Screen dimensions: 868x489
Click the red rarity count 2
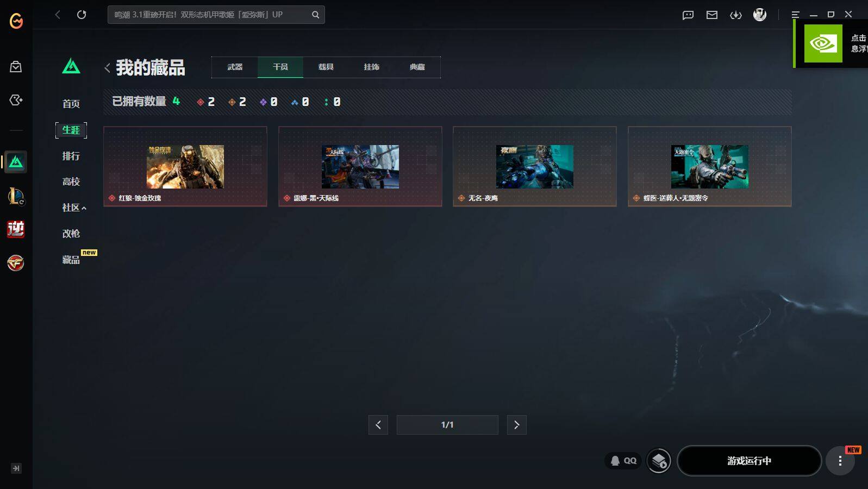point(206,102)
